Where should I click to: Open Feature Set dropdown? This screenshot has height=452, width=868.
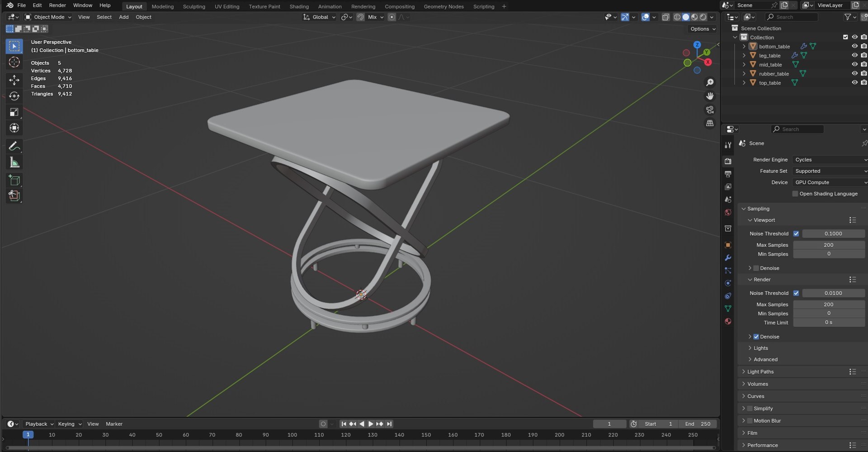830,171
